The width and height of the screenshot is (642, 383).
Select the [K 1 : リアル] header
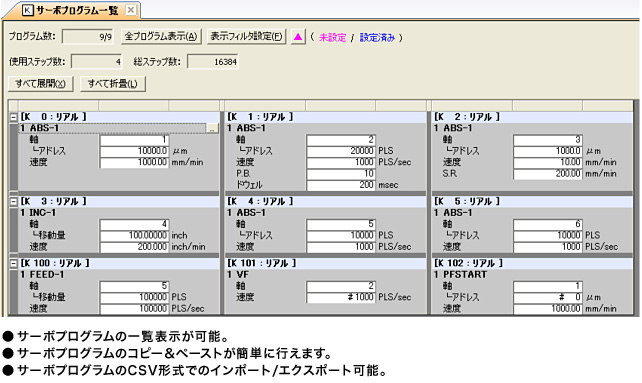(x=326, y=117)
